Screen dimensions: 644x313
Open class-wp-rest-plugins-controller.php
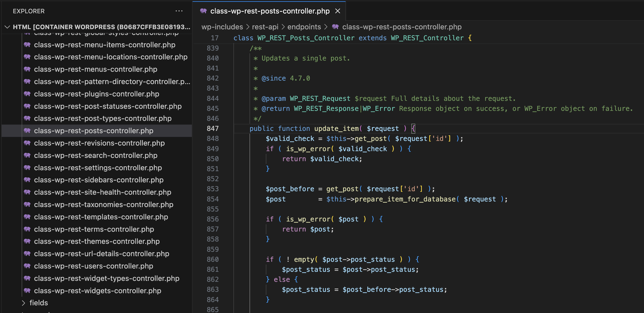coord(97,94)
